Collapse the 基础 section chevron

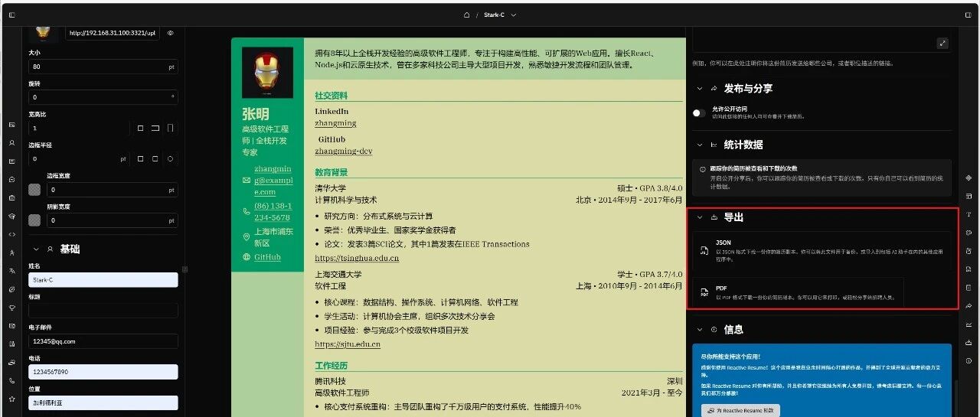(x=35, y=249)
